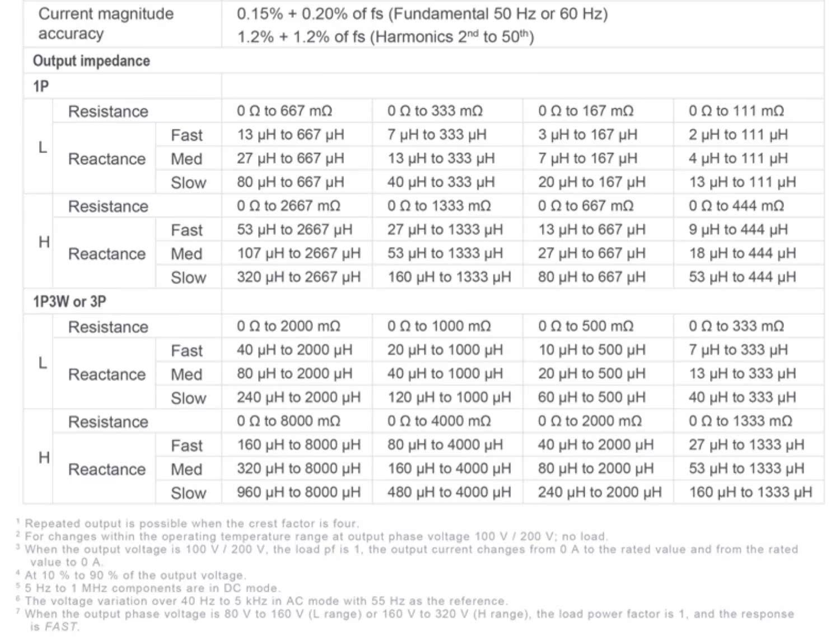The width and height of the screenshot is (840, 640).
Task: Click the 2 μH to 111 μH cell
Action: [x=738, y=135]
